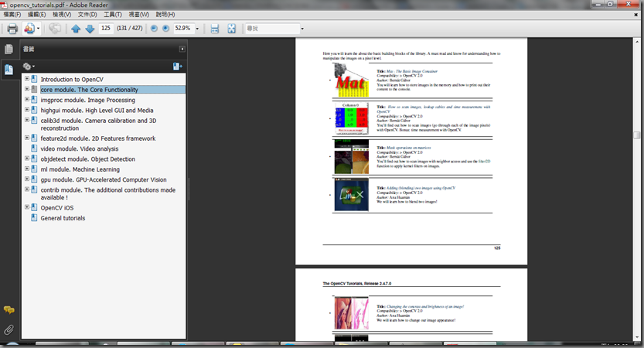Screen dimensions: 644x348
Task: Open the attachments paperclip icon
Action: (x=9, y=329)
